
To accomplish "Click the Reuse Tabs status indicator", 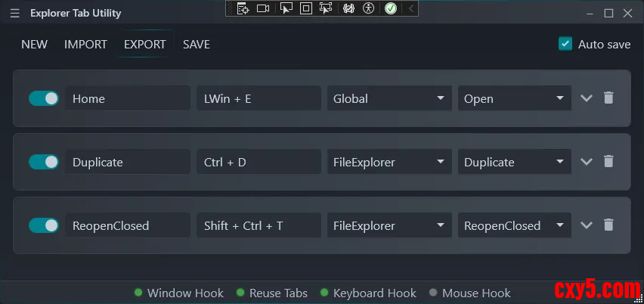I will (272, 293).
